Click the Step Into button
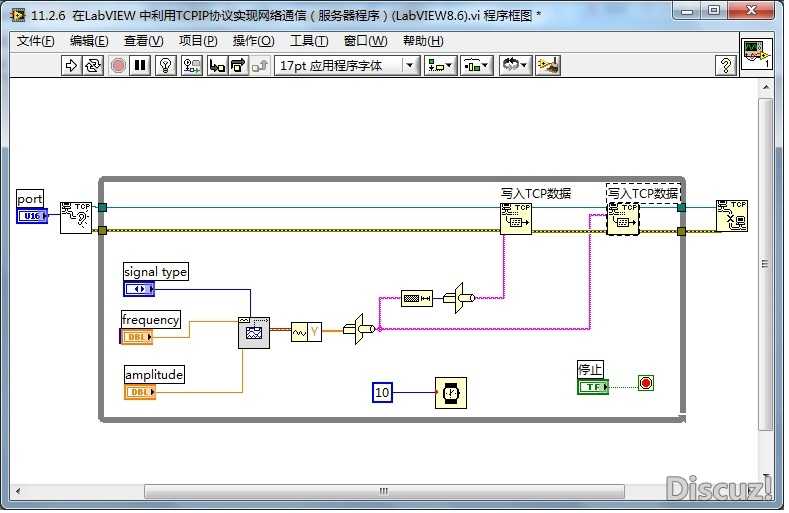 [217, 65]
